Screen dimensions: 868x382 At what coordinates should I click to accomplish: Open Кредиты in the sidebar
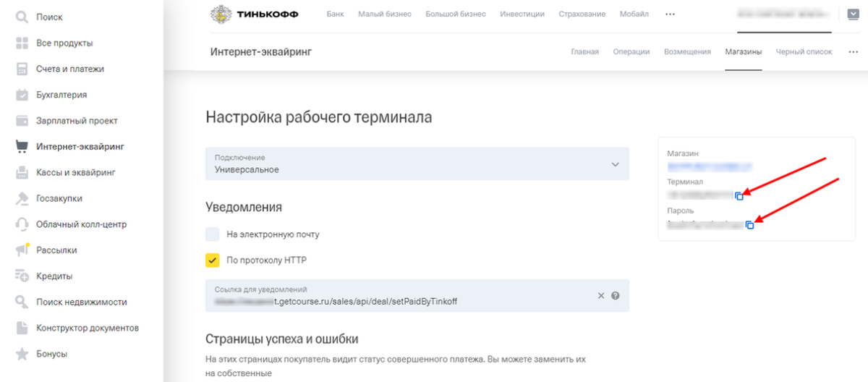pyautogui.click(x=54, y=276)
